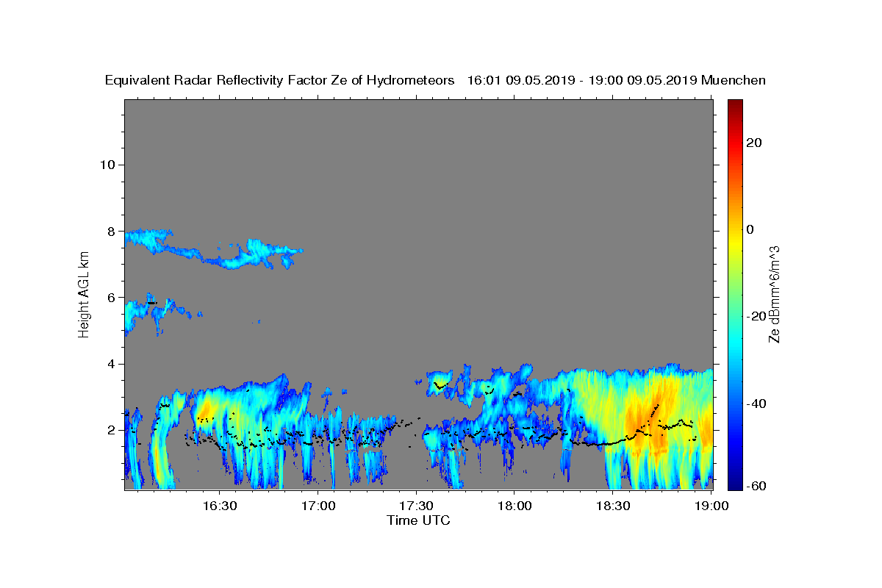Click the dark blue bottom of the colorbar
882x588 pixels.
(734, 484)
